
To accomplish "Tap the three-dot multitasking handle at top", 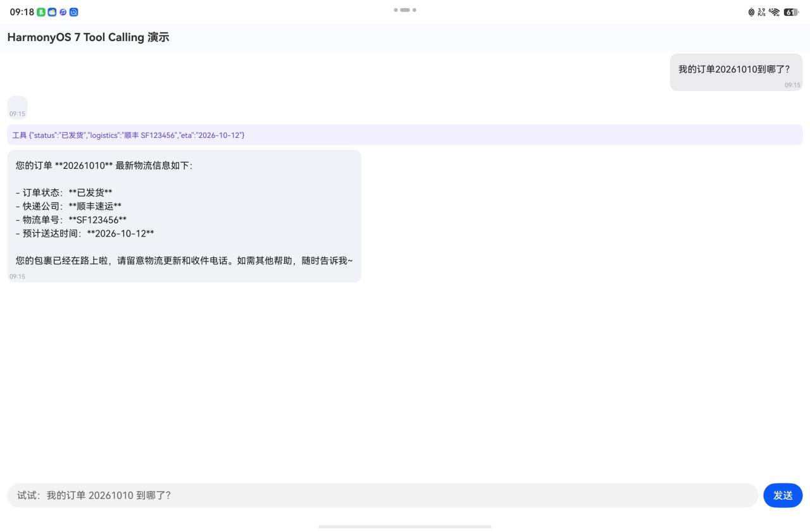I will click(x=405, y=10).
